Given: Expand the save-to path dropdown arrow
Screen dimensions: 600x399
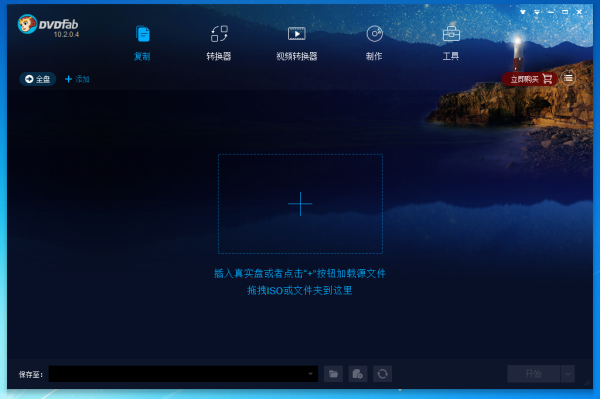Looking at the screenshot, I should 310,374.
